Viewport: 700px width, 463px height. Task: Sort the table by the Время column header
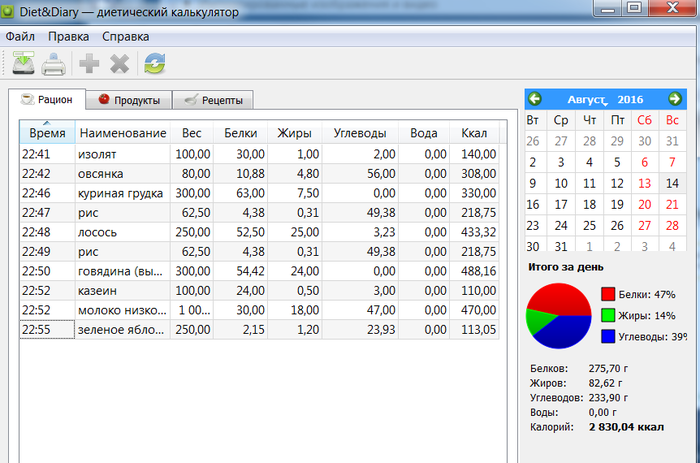47,133
